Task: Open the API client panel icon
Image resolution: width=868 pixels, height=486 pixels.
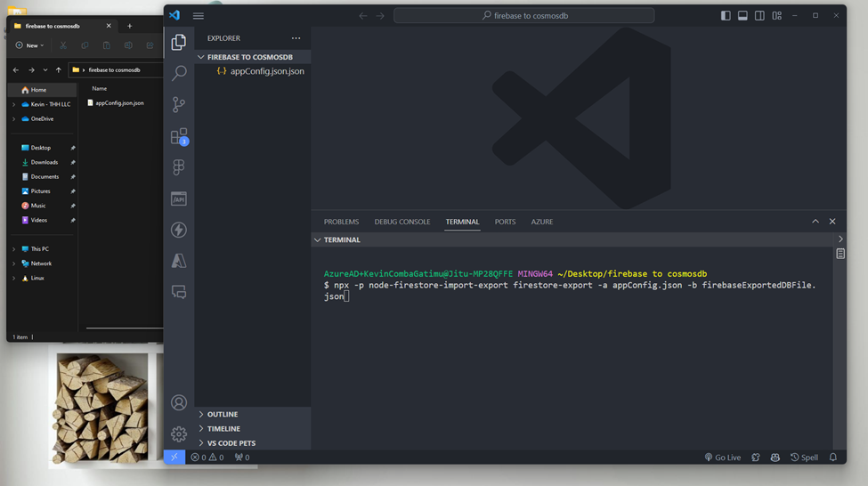Action: tap(178, 198)
